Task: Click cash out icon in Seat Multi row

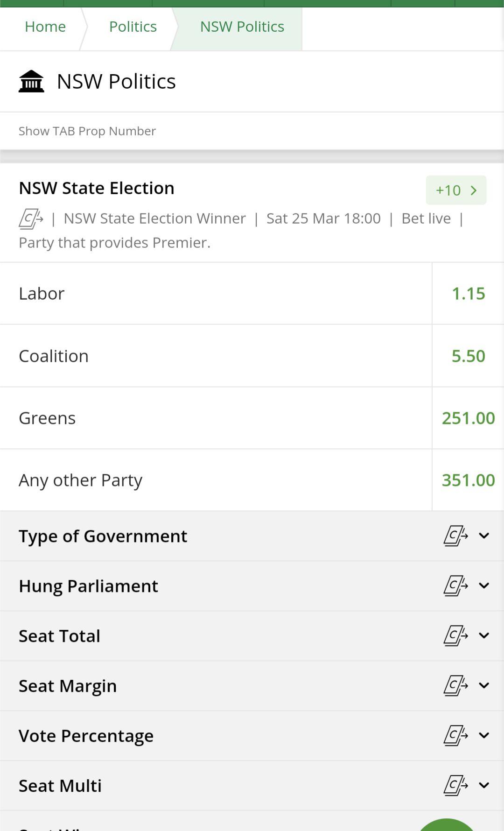Action: point(455,786)
